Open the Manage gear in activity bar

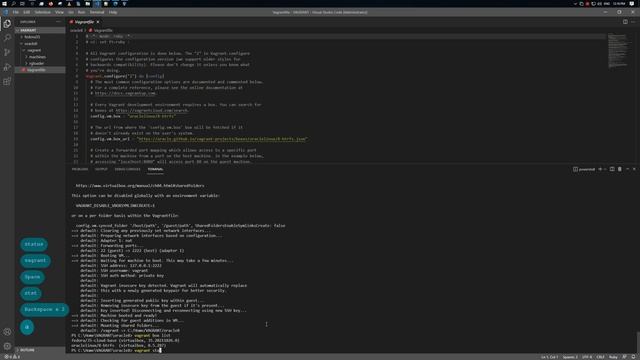pyautogui.click(x=7, y=346)
